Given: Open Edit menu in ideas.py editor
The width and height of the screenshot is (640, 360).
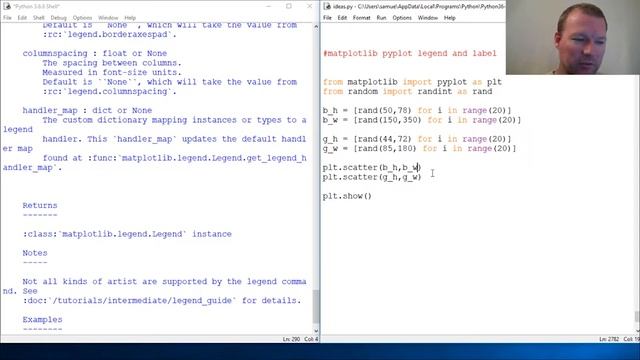Looking at the screenshot, I should pyautogui.click(x=342, y=18).
